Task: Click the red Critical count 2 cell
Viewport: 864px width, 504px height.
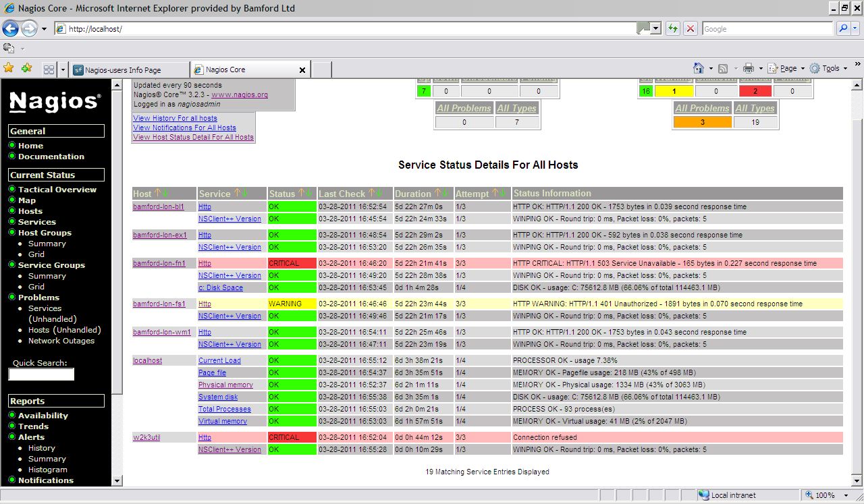Action: (x=755, y=91)
